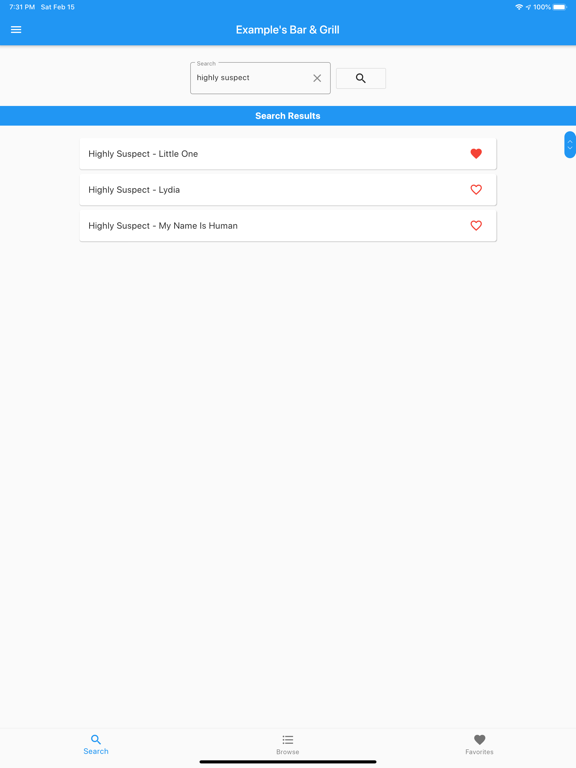Tap the Wi-Fi status icon
This screenshot has height=768, width=576.
click(519, 7)
